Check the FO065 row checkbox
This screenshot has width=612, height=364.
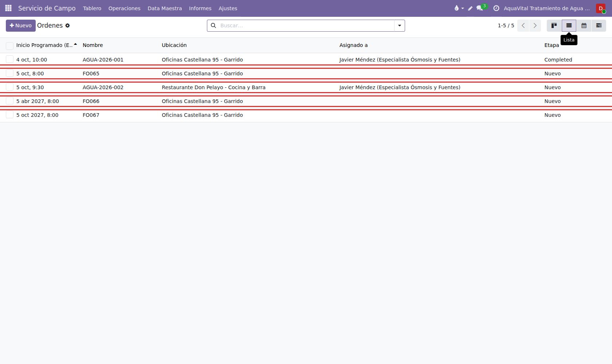pos(9,73)
